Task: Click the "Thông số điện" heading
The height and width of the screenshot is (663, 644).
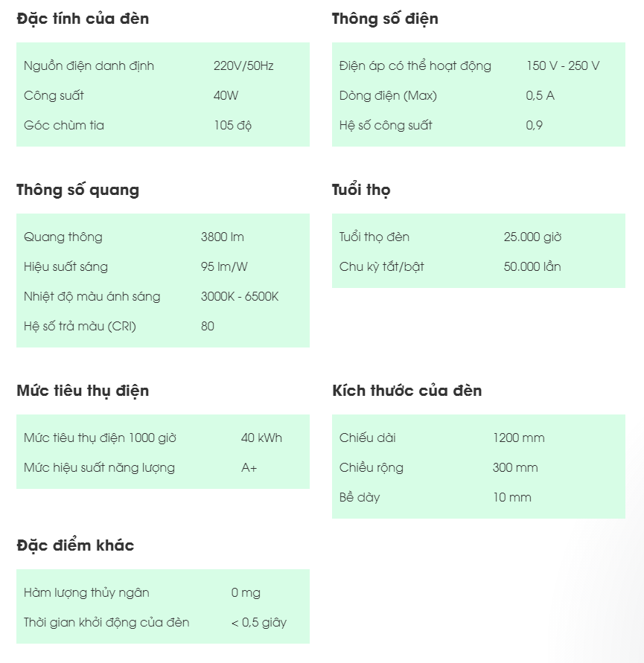Action: pos(385,19)
